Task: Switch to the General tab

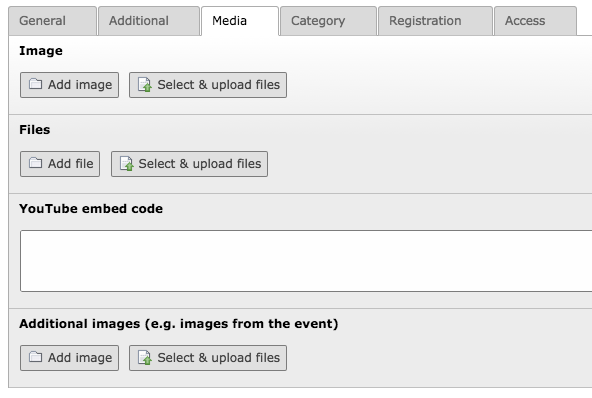Action: 52,21
